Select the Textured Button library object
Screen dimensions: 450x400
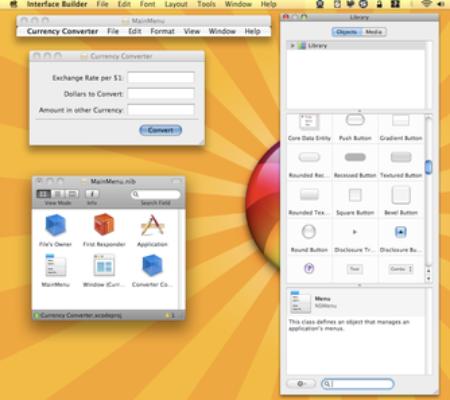(401, 164)
